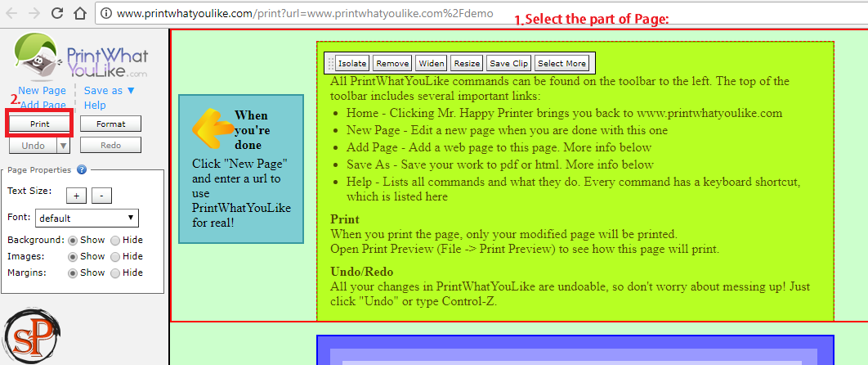Click the 'Add Page - Add a web page' bullet
The image size is (868, 365).
pos(499,147)
